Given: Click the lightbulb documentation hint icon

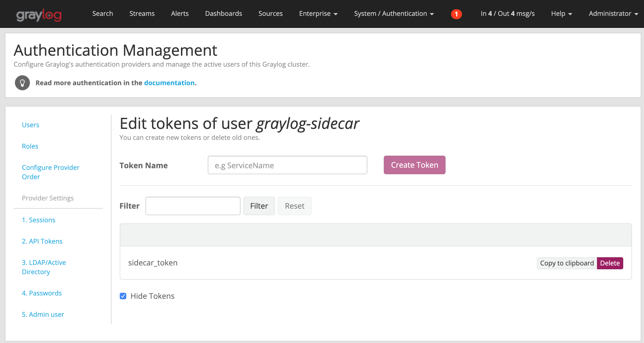Looking at the screenshot, I should (x=22, y=83).
